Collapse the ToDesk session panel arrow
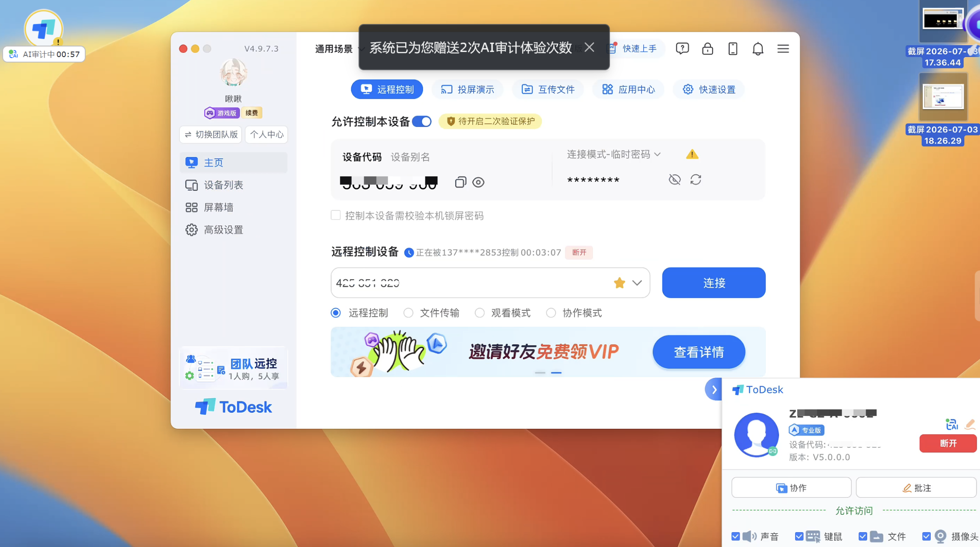The height and width of the screenshot is (547, 980). click(x=714, y=389)
